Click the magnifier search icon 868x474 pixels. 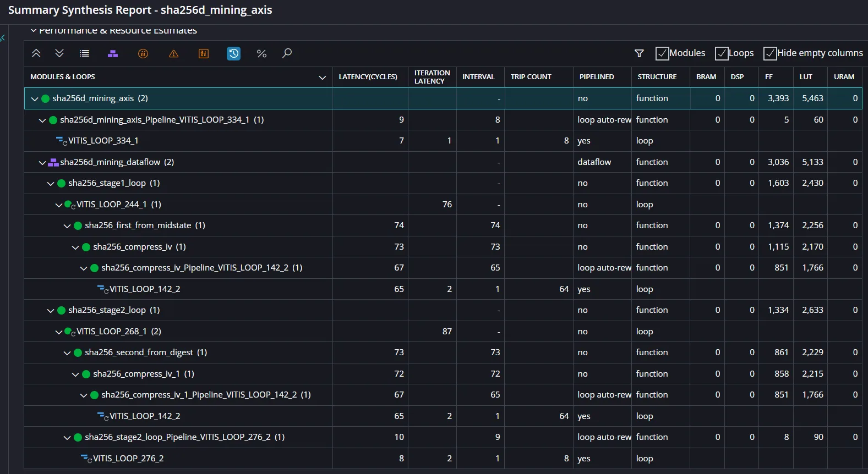tap(287, 53)
